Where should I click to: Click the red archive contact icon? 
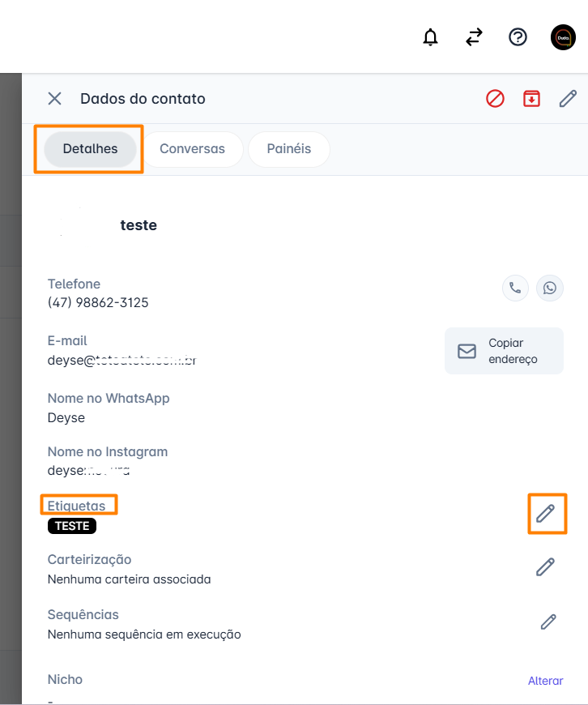531,99
